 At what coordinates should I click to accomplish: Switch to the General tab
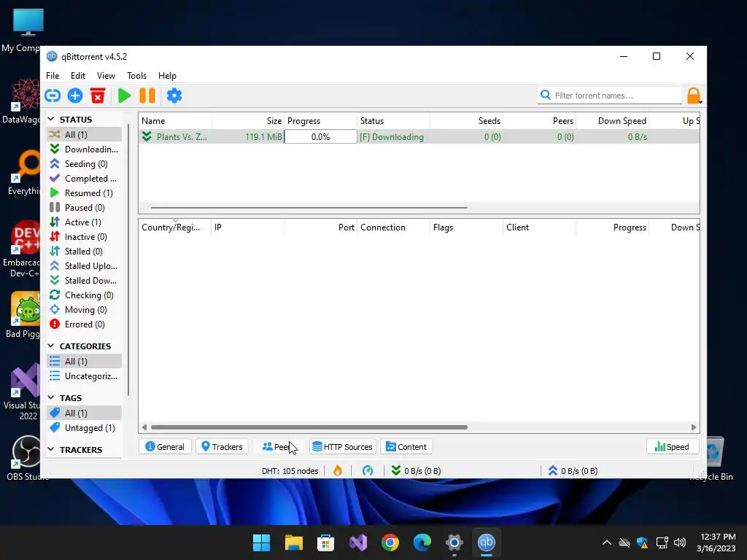[165, 447]
